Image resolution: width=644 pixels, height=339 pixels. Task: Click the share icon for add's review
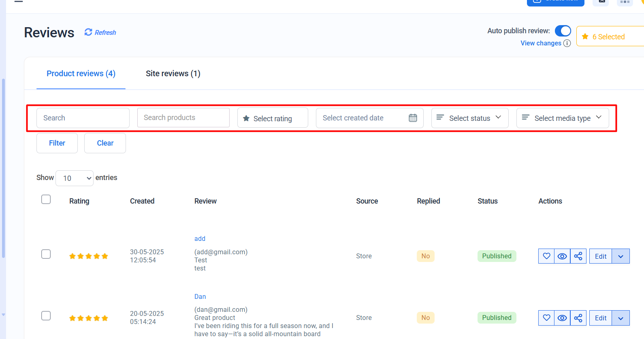[578, 256]
